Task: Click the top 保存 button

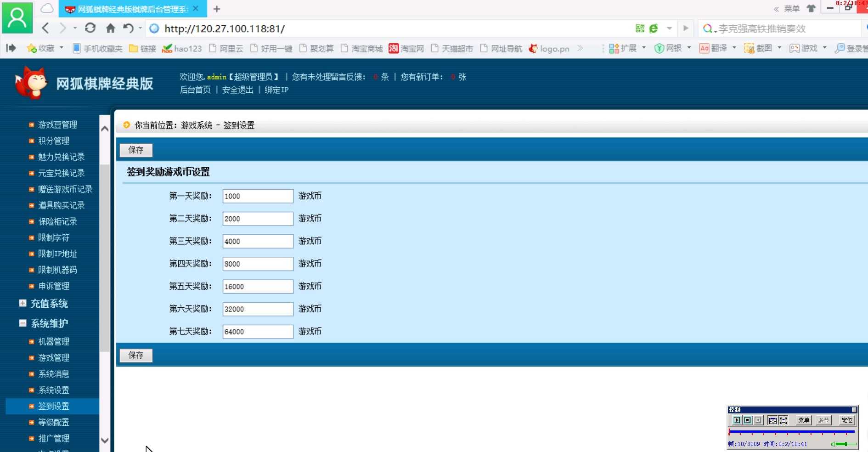Action: point(136,150)
